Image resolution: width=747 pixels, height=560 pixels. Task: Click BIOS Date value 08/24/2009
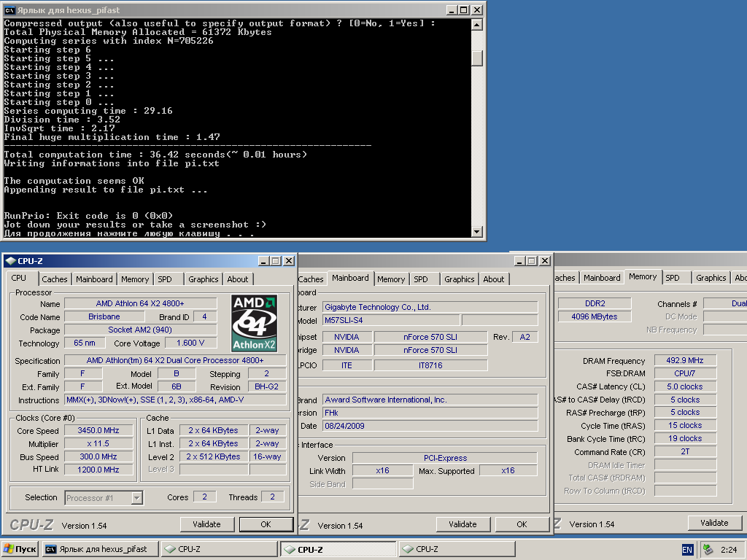tap(430, 426)
